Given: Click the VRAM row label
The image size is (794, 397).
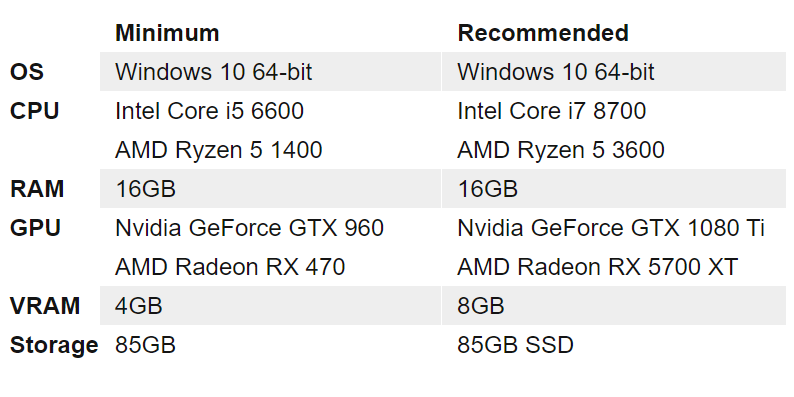Looking at the screenshot, I should [45, 306].
